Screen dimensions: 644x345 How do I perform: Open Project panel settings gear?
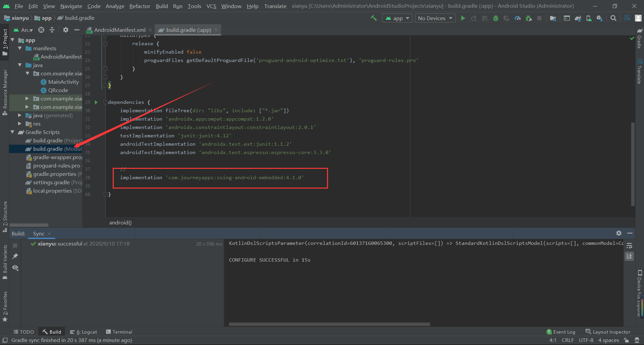[66, 30]
